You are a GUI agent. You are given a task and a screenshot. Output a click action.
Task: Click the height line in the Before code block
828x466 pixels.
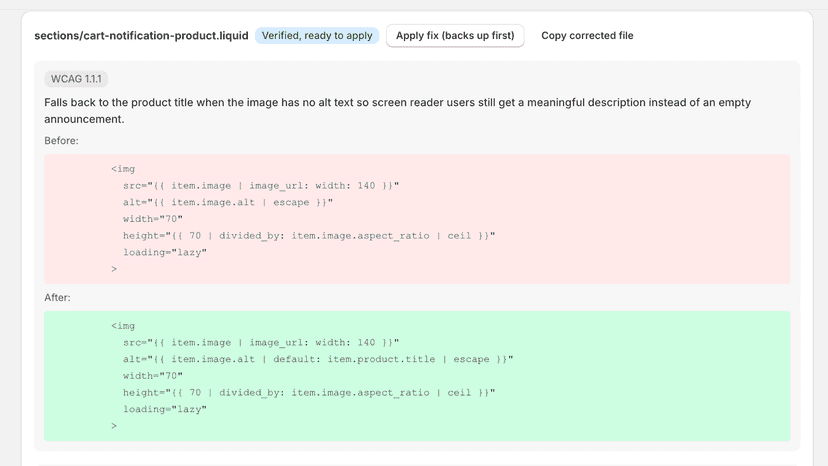[x=309, y=236]
